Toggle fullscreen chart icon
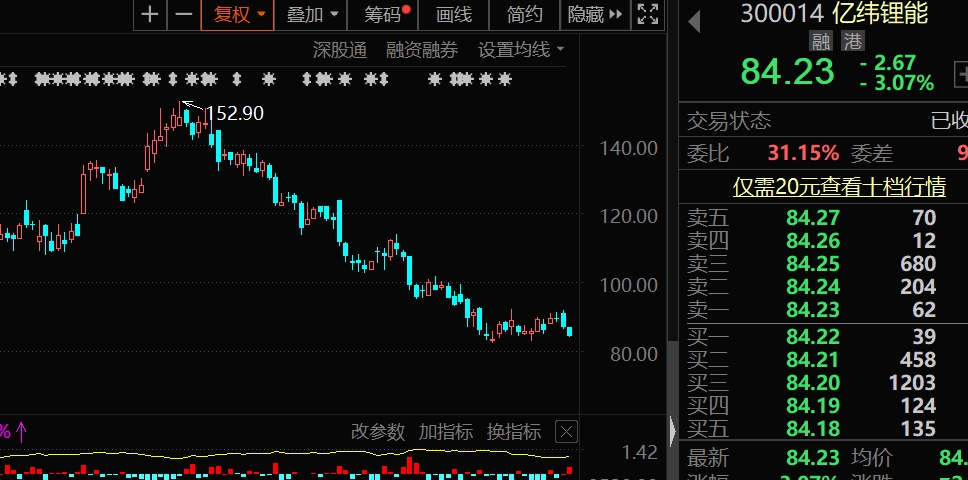 click(x=648, y=14)
